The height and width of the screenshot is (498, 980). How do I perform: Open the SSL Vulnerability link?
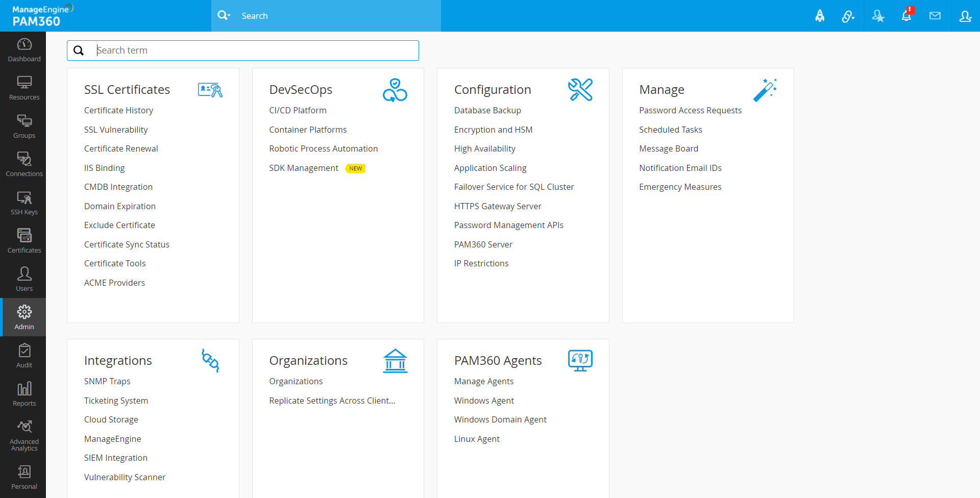coord(116,130)
